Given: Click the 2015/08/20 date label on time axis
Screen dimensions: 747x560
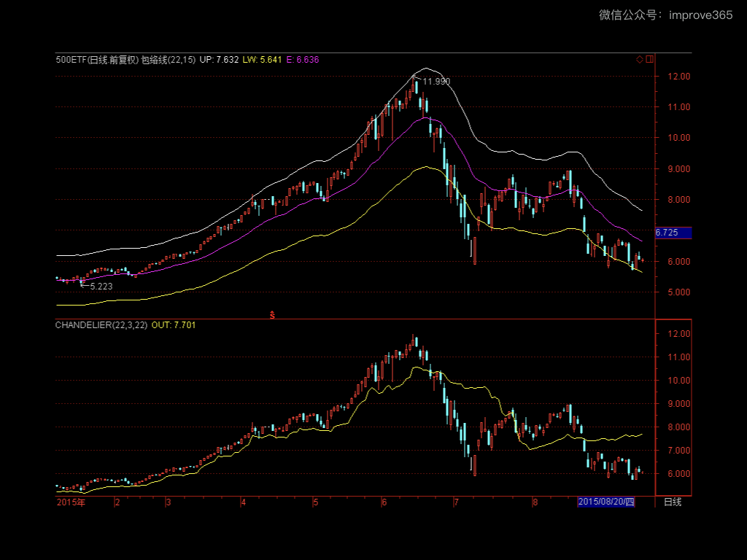Looking at the screenshot, I should [606, 502].
